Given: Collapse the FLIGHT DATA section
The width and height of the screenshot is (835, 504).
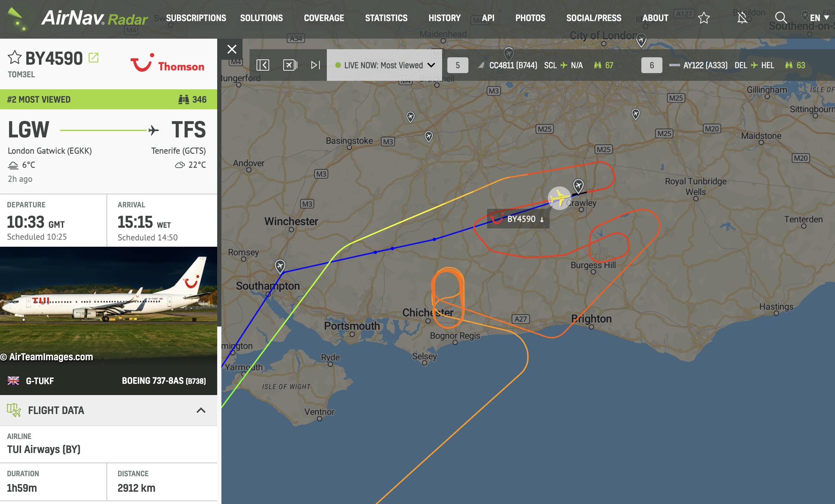Looking at the screenshot, I should click(201, 410).
